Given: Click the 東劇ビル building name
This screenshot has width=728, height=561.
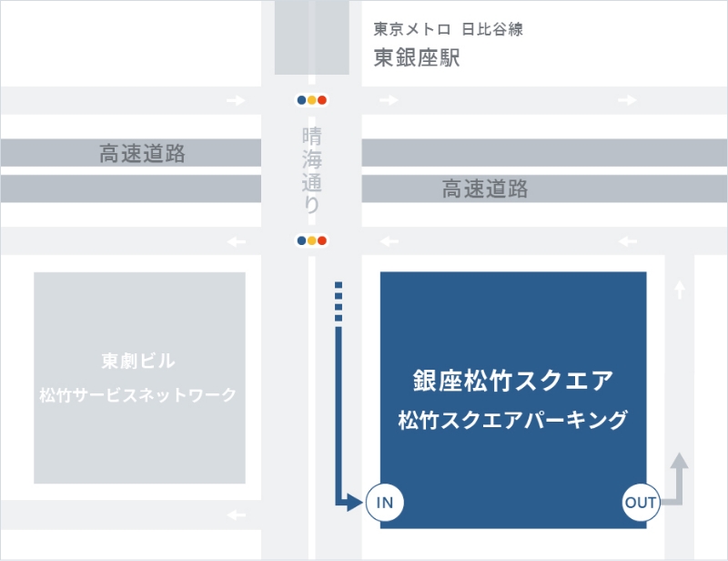Looking at the screenshot, I should pyautogui.click(x=138, y=362).
